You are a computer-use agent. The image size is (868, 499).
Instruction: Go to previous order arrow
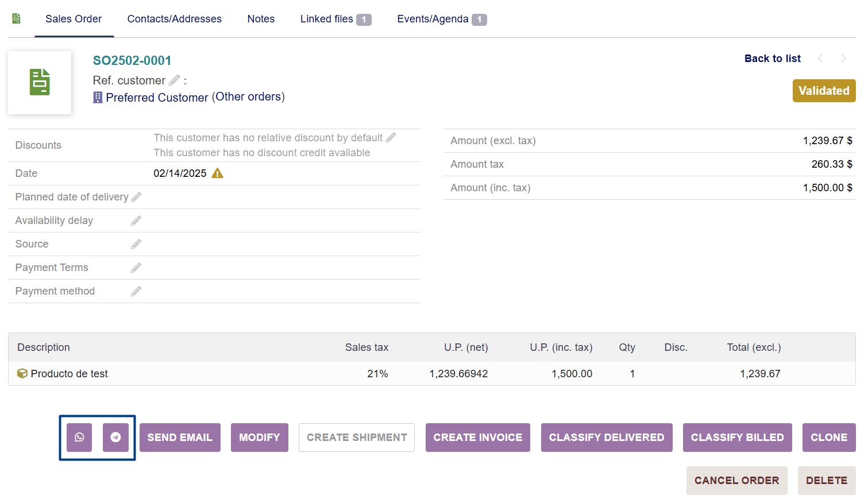pyautogui.click(x=820, y=58)
